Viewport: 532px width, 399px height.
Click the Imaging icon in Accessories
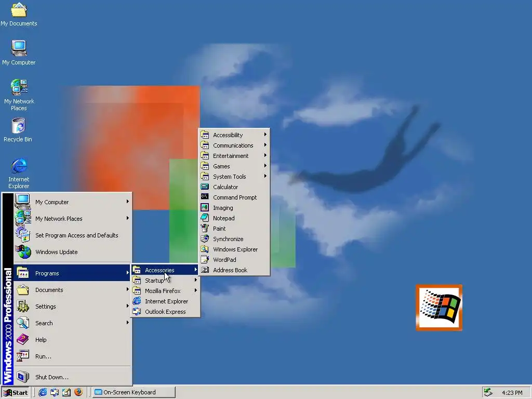(205, 208)
